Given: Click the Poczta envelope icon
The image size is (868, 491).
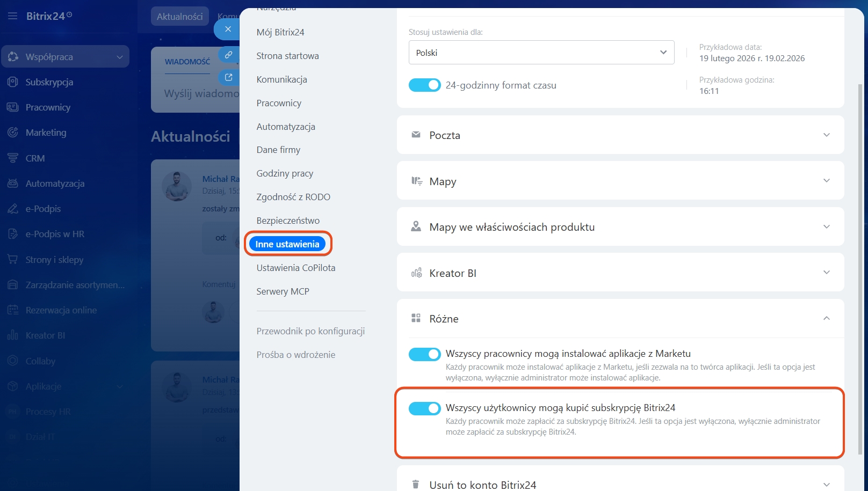Looking at the screenshot, I should [x=416, y=135].
